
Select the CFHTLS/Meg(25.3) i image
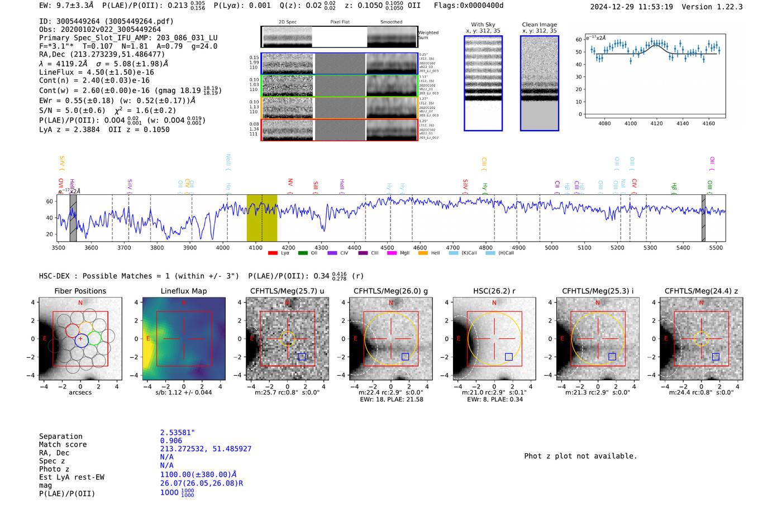tap(598, 339)
